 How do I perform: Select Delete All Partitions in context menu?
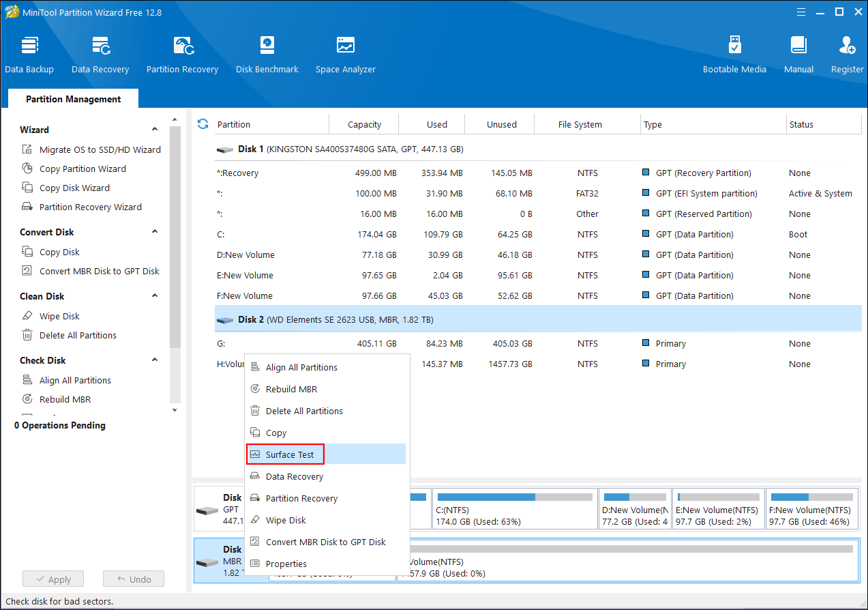point(326,411)
